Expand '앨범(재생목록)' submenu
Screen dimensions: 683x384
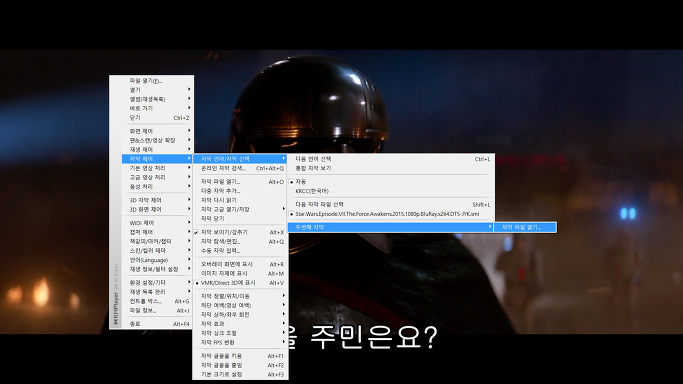coord(157,99)
